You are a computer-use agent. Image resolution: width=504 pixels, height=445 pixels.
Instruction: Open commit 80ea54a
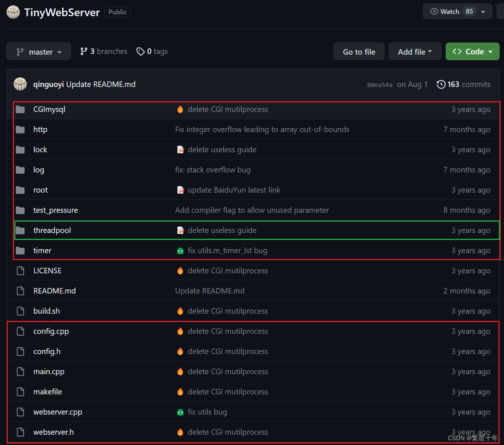pos(380,84)
